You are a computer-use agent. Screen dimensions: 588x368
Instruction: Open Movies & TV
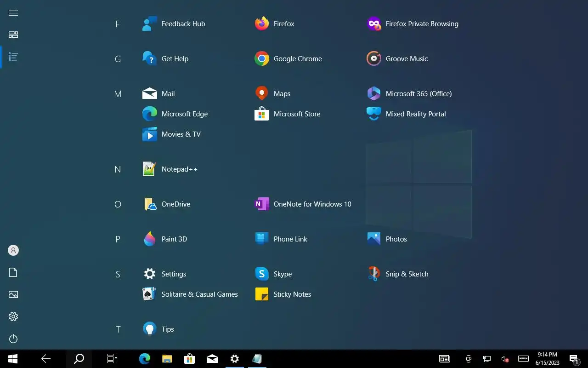[x=171, y=134]
